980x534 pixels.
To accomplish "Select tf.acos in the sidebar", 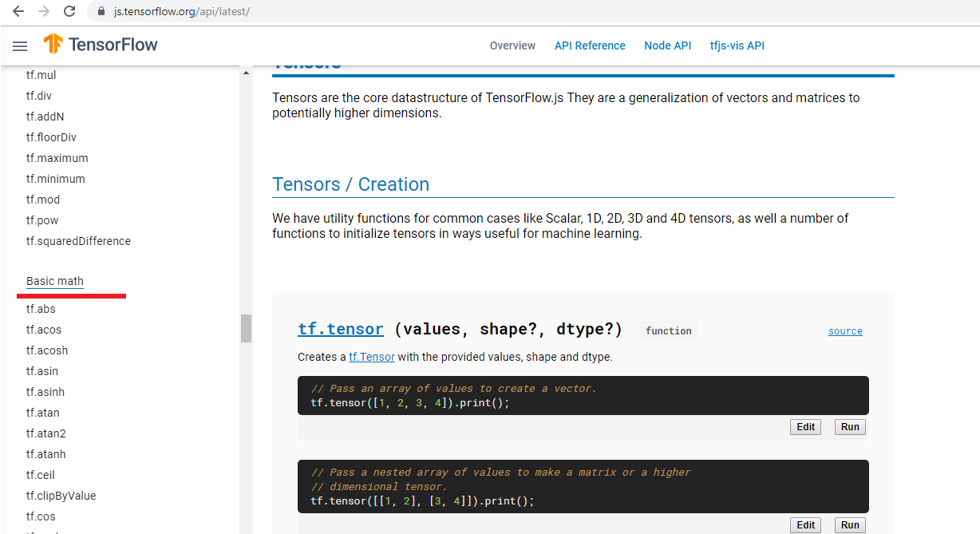I will (43, 330).
